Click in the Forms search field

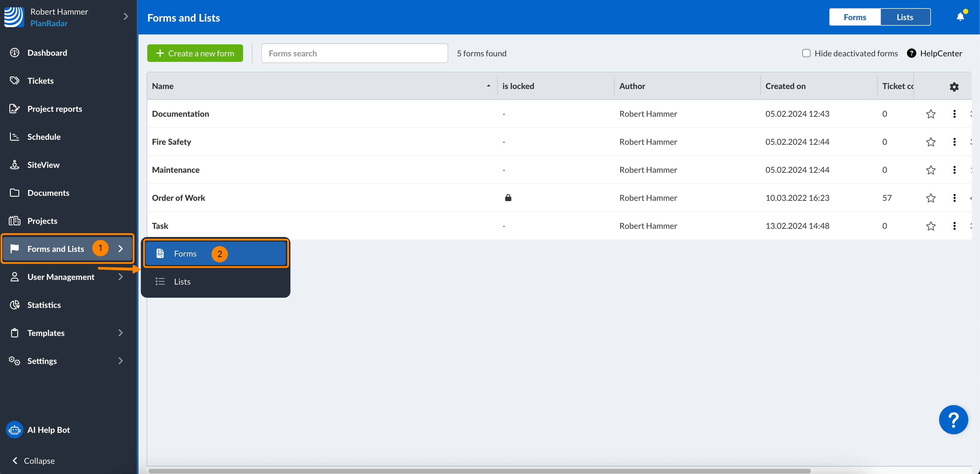tap(354, 53)
